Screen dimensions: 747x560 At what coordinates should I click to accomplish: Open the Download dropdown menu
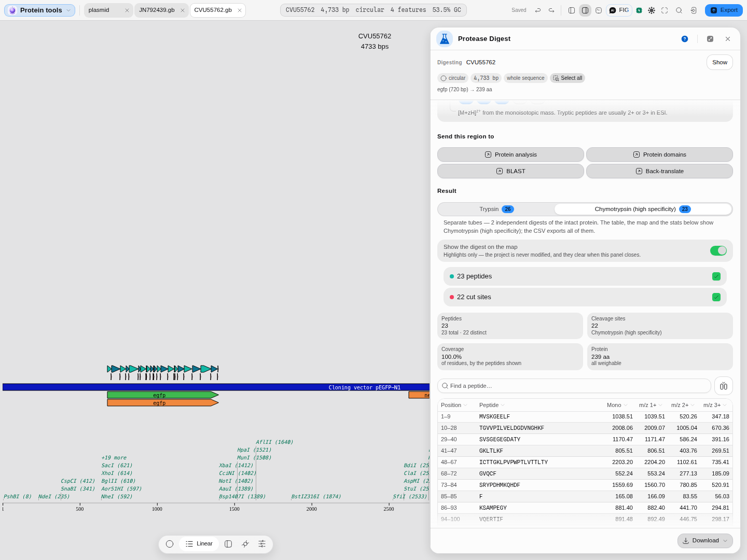tap(705, 541)
